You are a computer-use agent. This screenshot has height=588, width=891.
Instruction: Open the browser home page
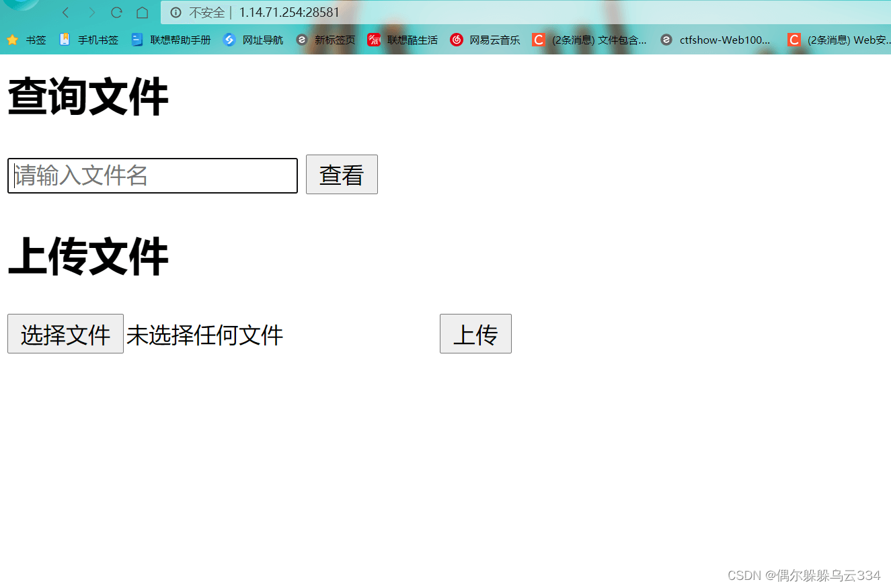[142, 13]
